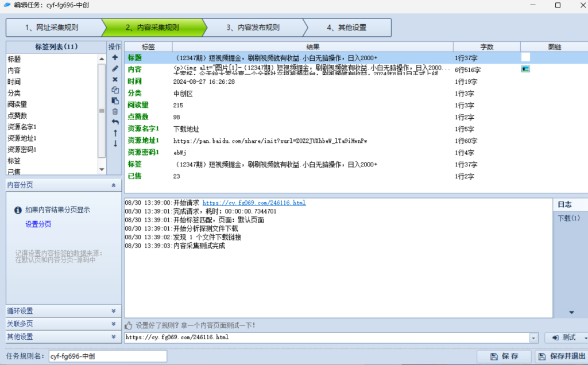Viewport: 588px width, 365px height.
Task: Collapse the 内容分页 panel
Action: [113, 185]
